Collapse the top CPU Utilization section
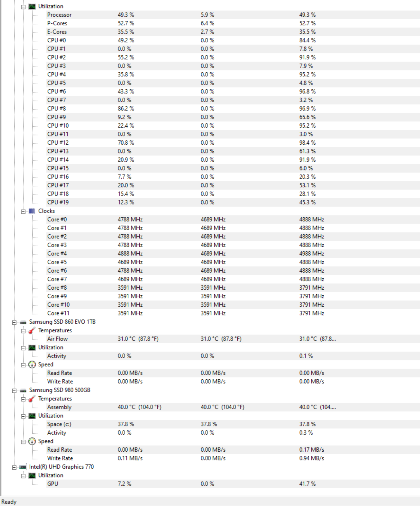 pyautogui.click(x=23, y=7)
